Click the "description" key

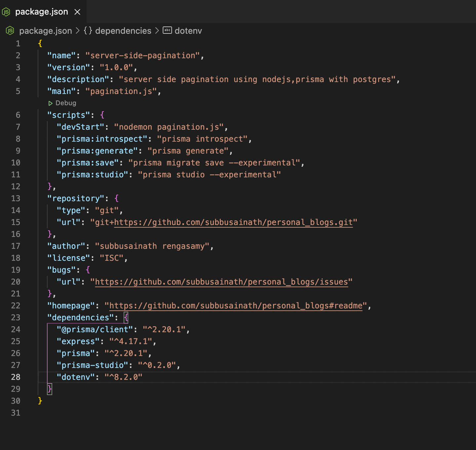78,79
